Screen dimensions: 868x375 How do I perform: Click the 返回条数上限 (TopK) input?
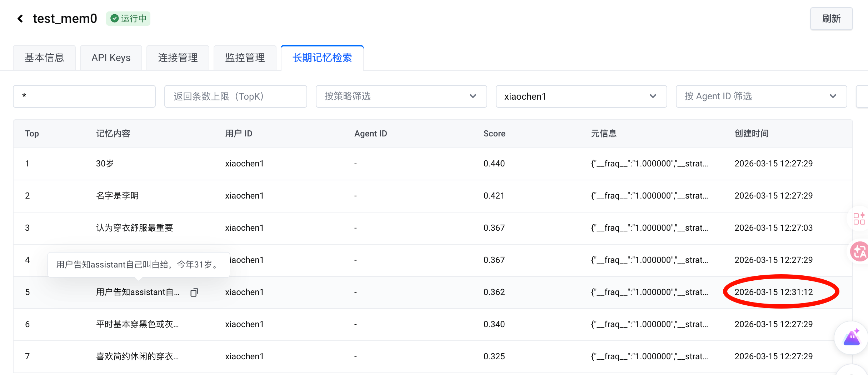235,96
